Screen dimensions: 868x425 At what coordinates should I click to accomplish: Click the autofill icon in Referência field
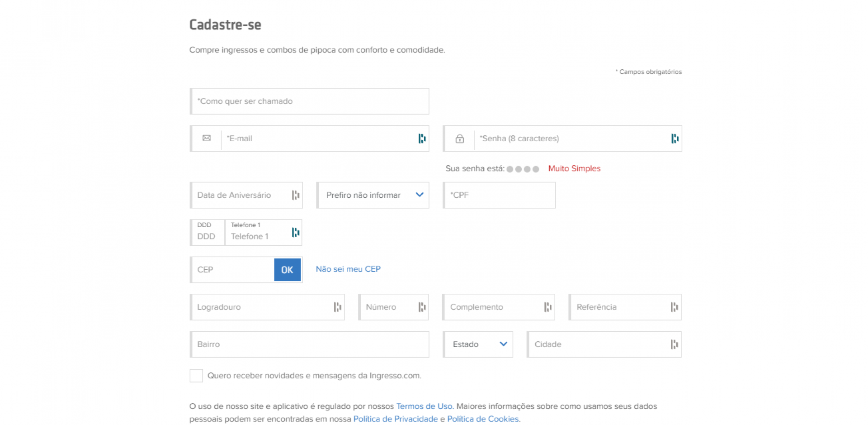click(674, 307)
